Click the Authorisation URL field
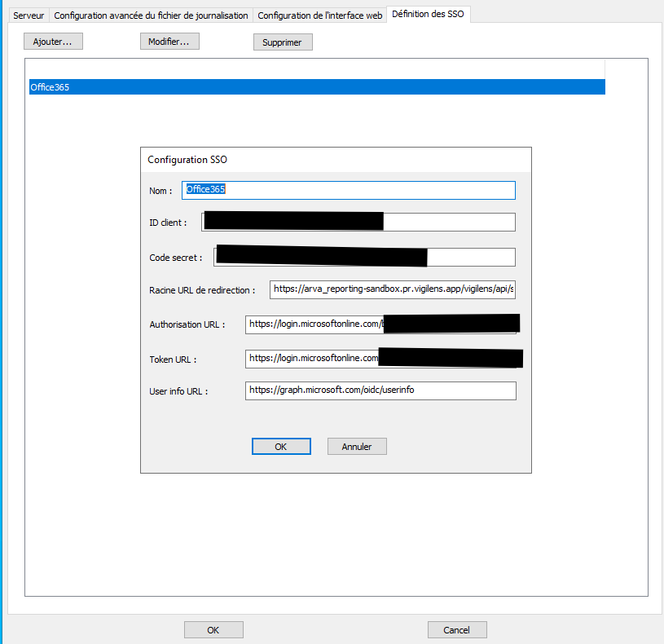Screen dimensions: 664x644 pyautogui.click(x=380, y=324)
